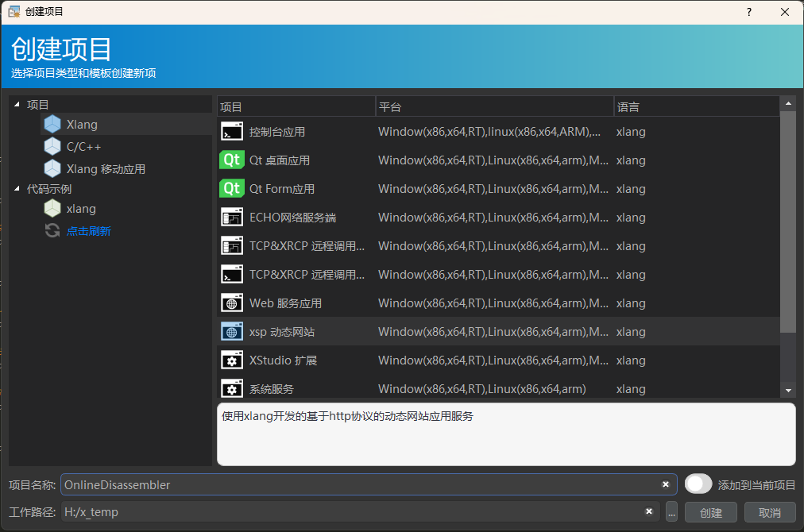This screenshot has height=532, width=804.
Task: Click the gear icon for XStudio 扩展
Action: pyautogui.click(x=232, y=360)
